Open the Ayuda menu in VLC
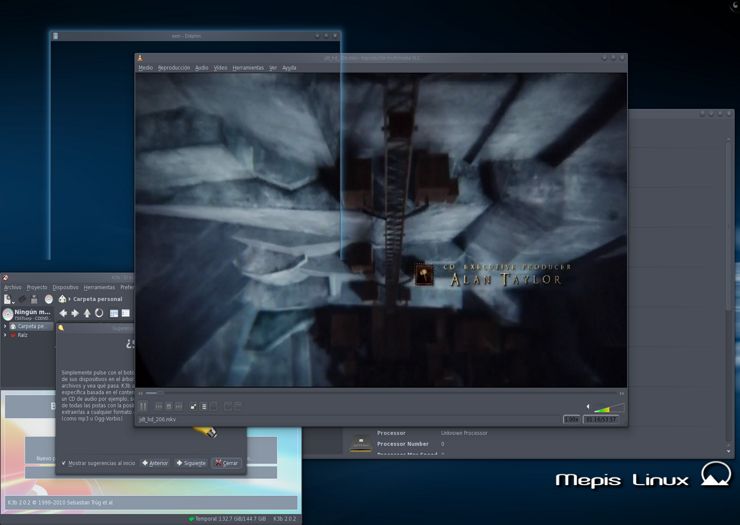This screenshot has width=740, height=525. coord(289,68)
